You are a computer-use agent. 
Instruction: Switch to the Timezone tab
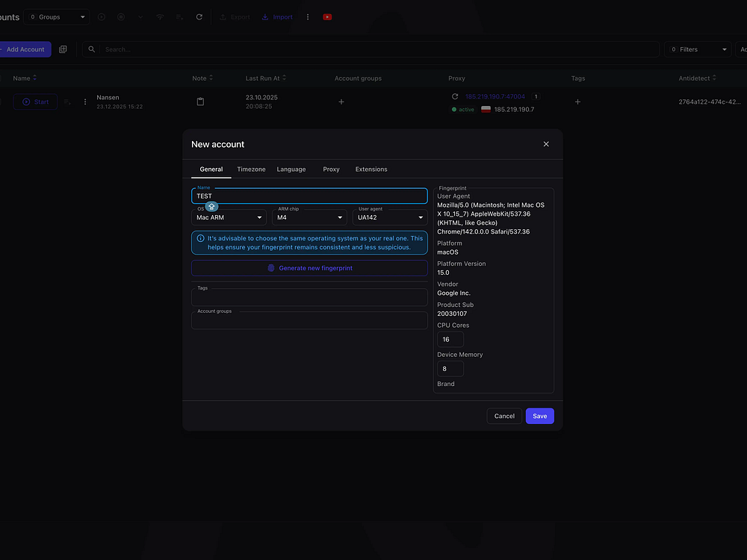(251, 169)
